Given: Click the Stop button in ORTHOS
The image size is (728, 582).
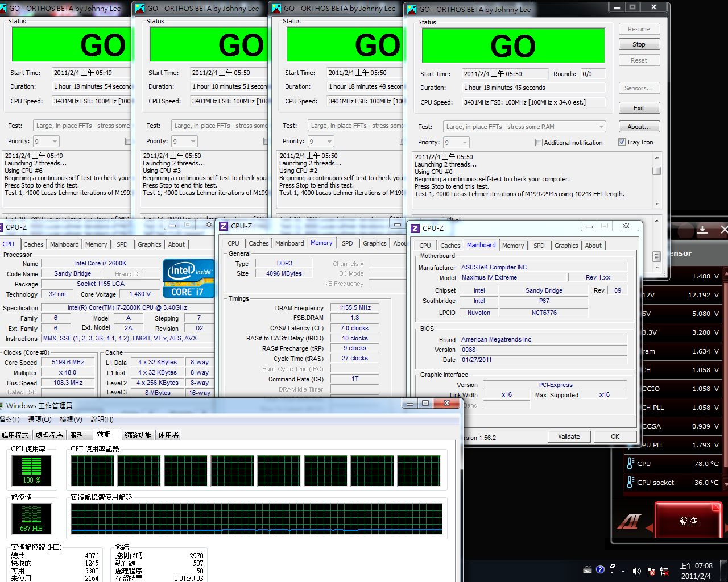Looking at the screenshot, I should pos(639,44).
